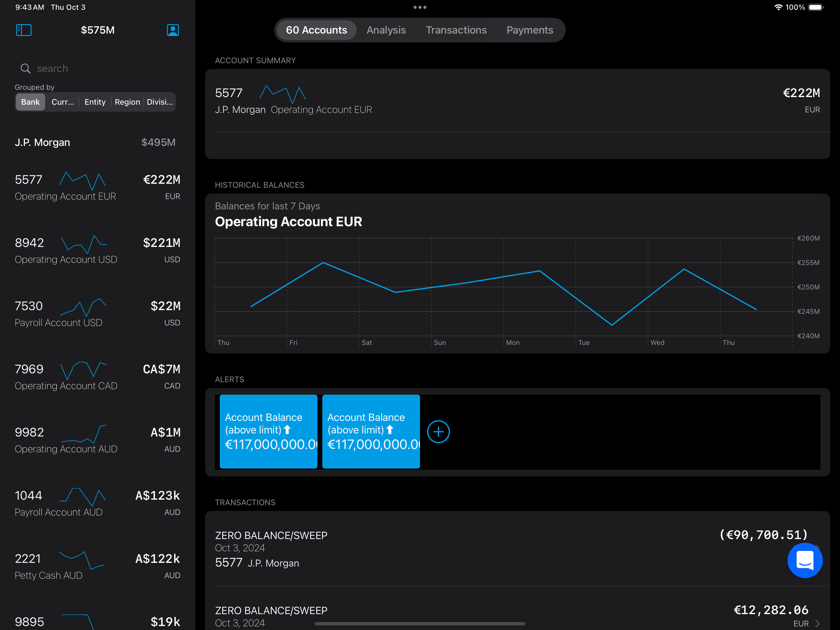Screen dimensions: 840x630
Task: Switch to 60 Accounts tab
Action: [x=316, y=30]
